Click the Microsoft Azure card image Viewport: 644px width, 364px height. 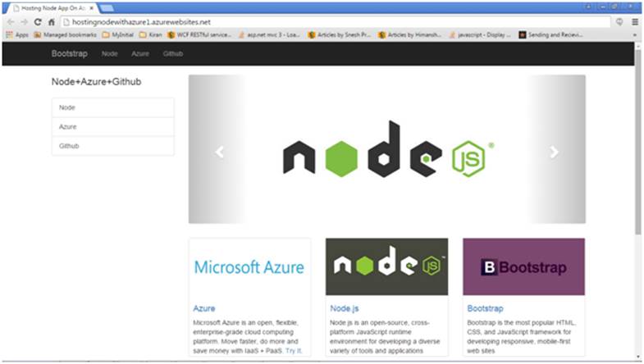pos(249,266)
